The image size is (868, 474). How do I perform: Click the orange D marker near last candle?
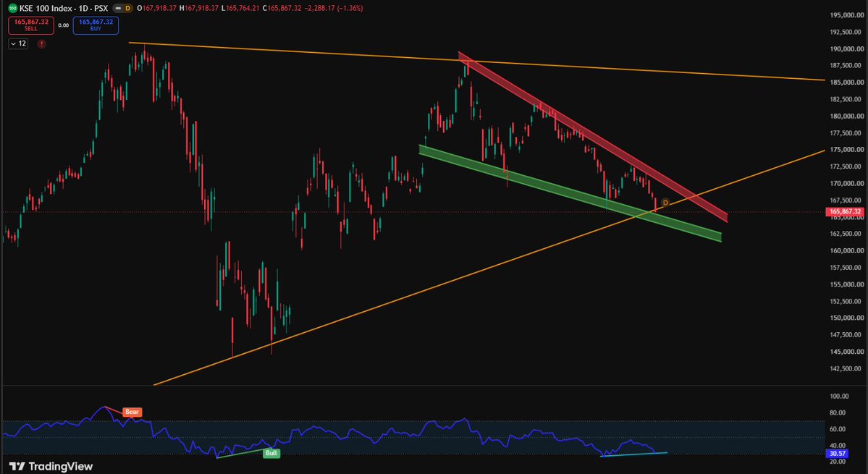(665, 203)
